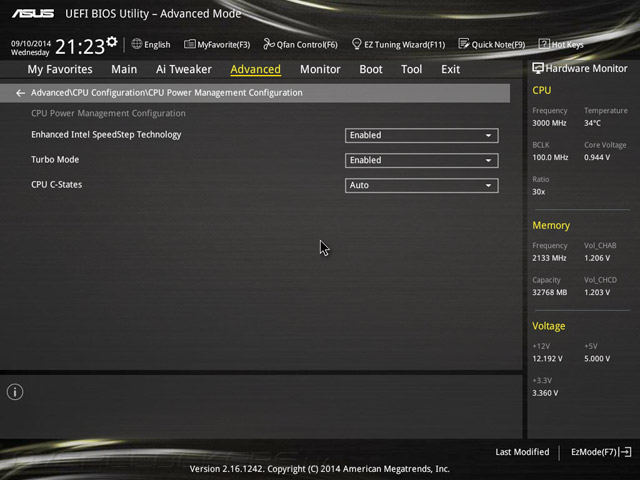Click the version copyright text
The width and height of the screenshot is (640, 480).
[x=320, y=469]
